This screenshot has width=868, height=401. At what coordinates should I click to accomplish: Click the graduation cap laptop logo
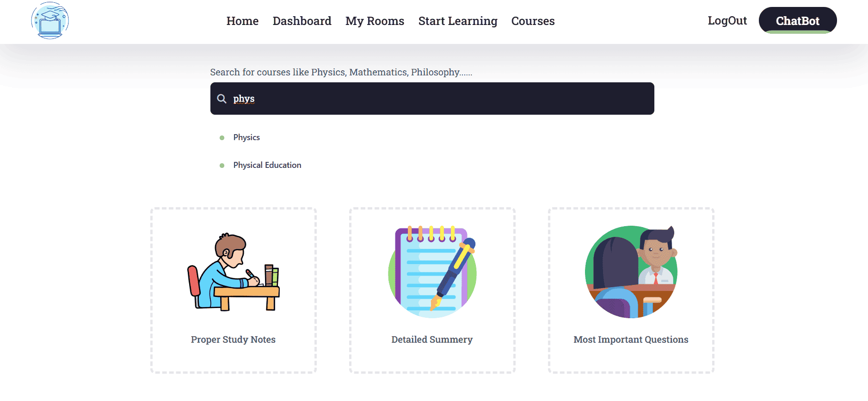50,21
